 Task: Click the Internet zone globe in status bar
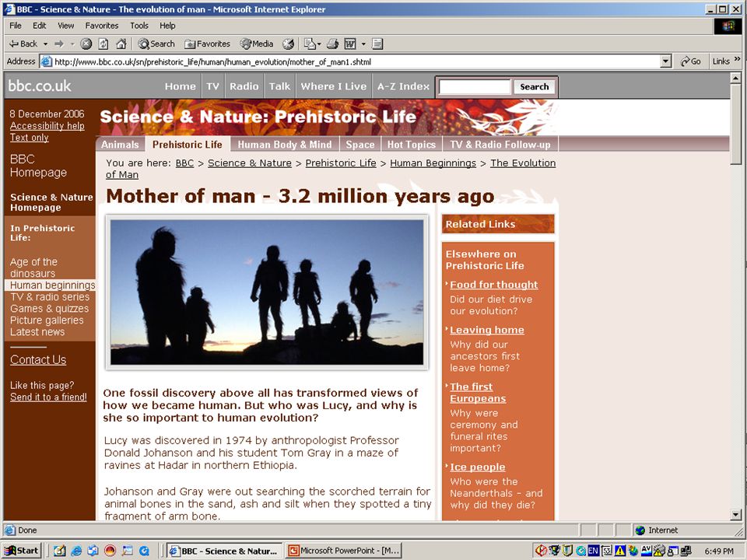pos(640,530)
